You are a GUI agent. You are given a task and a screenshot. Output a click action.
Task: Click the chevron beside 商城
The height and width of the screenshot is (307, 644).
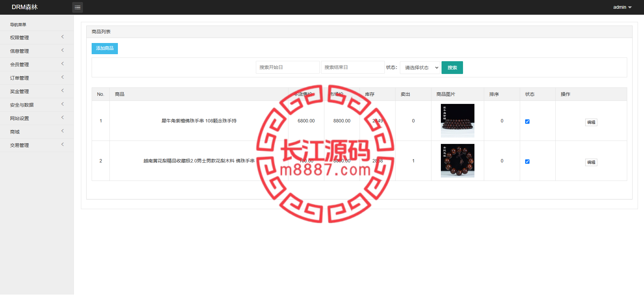(x=62, y=131)
